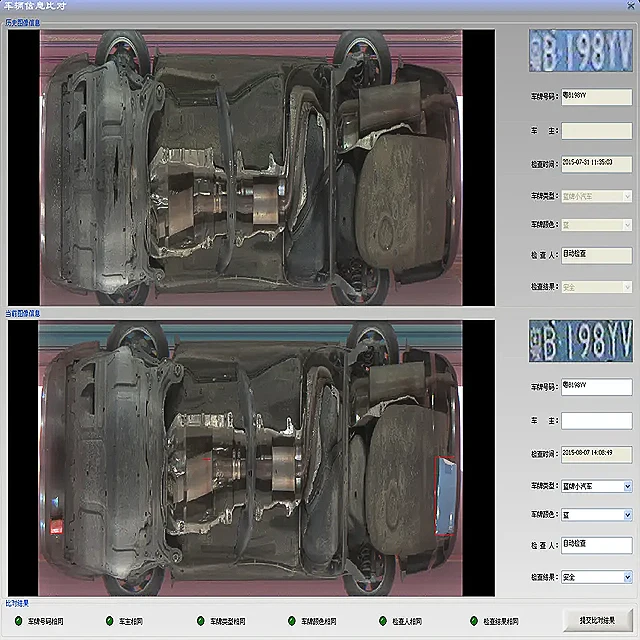640x640 pixels.
Task: Click the current 车牌号码 input field
Action: (x=595, y=387)
